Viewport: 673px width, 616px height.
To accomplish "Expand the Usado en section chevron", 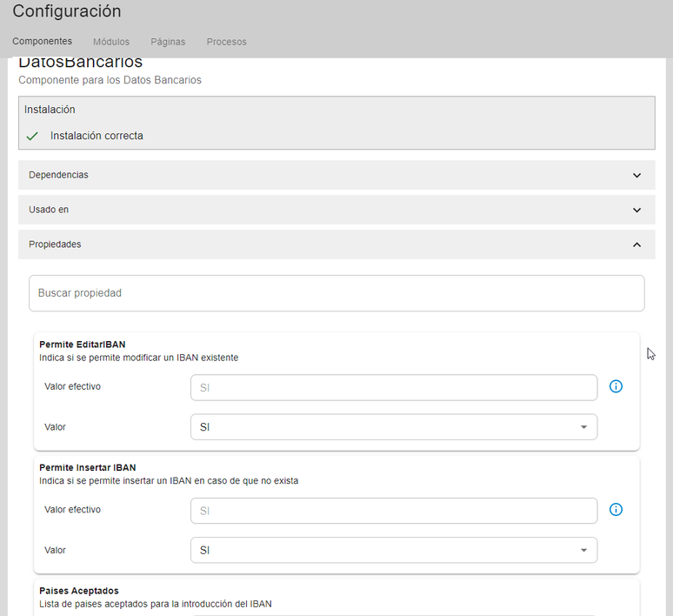I will coord(637,210).
